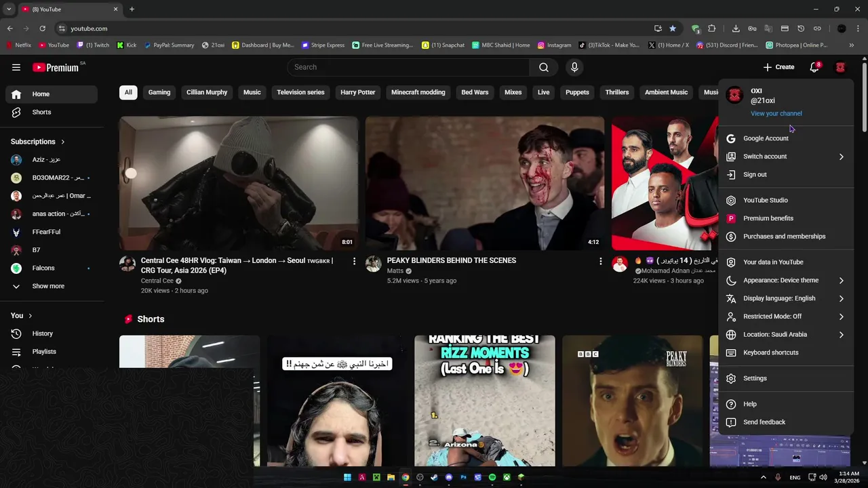Click View your channel link
This screenshot has width=868, height=488.
pyautogui.click(x=776, y=114)
